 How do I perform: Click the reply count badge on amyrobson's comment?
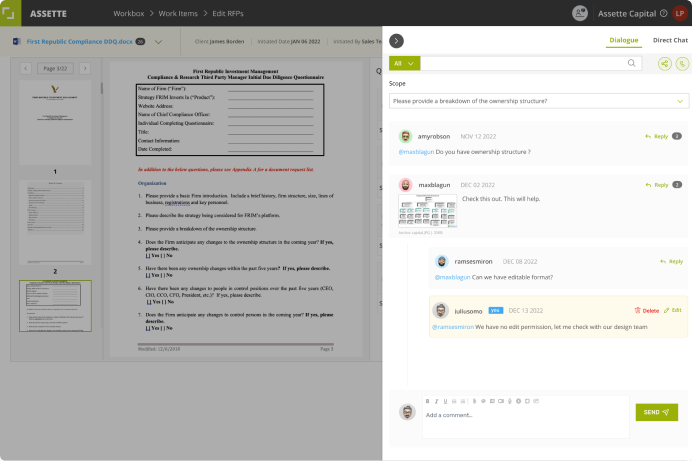pyautogui.click(x=677, y=136)
